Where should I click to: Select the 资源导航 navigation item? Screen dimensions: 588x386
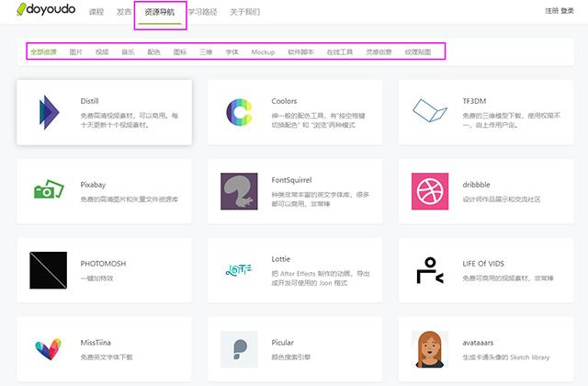pyautogui.click(x=160, y=12)
